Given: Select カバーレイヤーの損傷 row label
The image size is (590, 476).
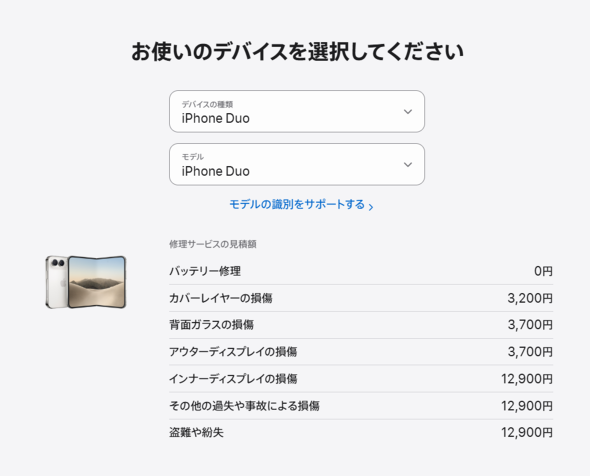Looking at the screenshot, I should (x=220, y=298).
